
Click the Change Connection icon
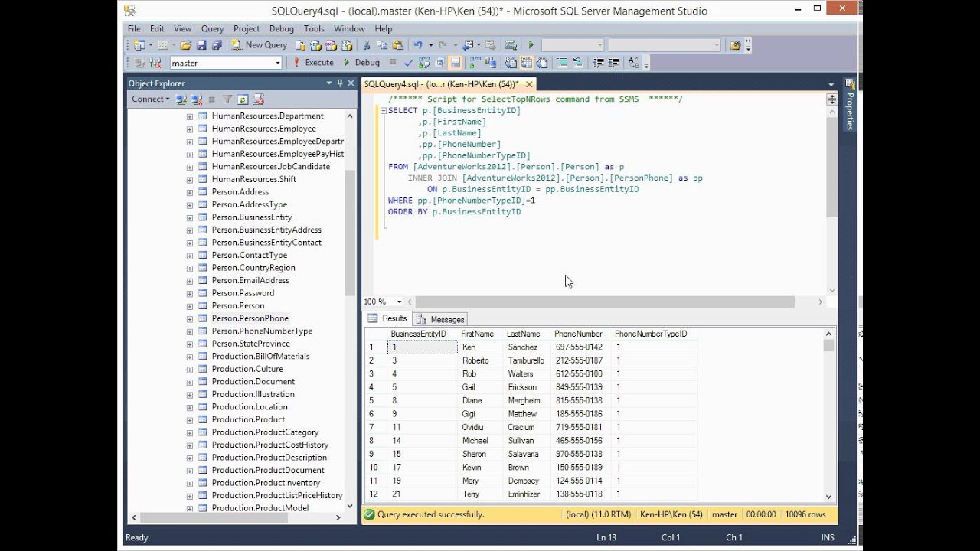pyautogui.click(x=155, y=63)
